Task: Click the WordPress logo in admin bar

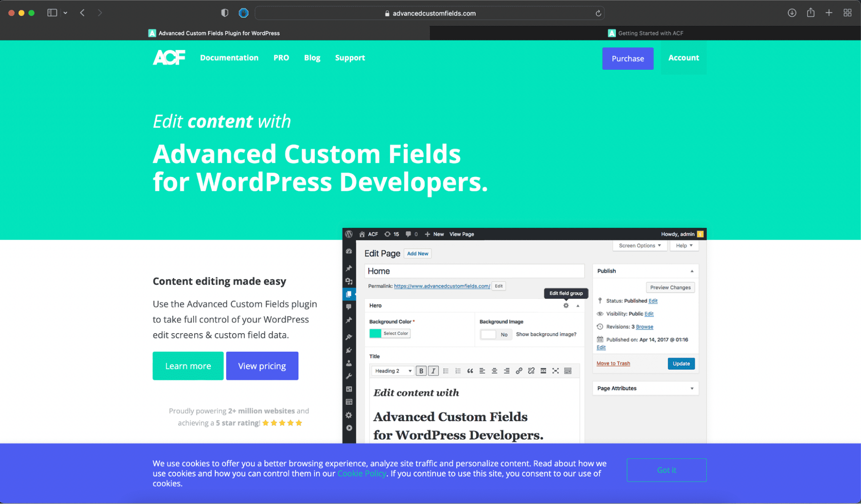Action: [x=349, y=234]
